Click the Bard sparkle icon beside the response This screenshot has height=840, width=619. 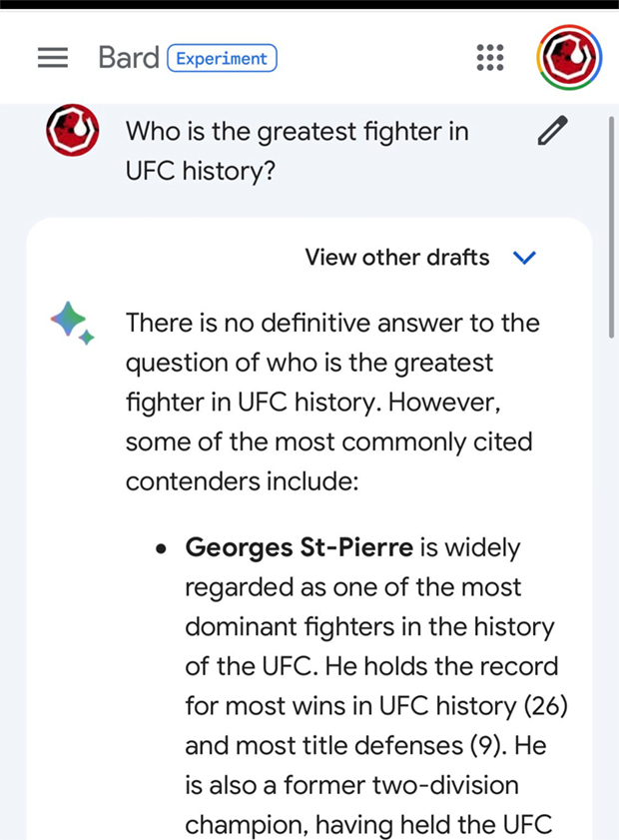pyautogui.click(x=72, y=323)
